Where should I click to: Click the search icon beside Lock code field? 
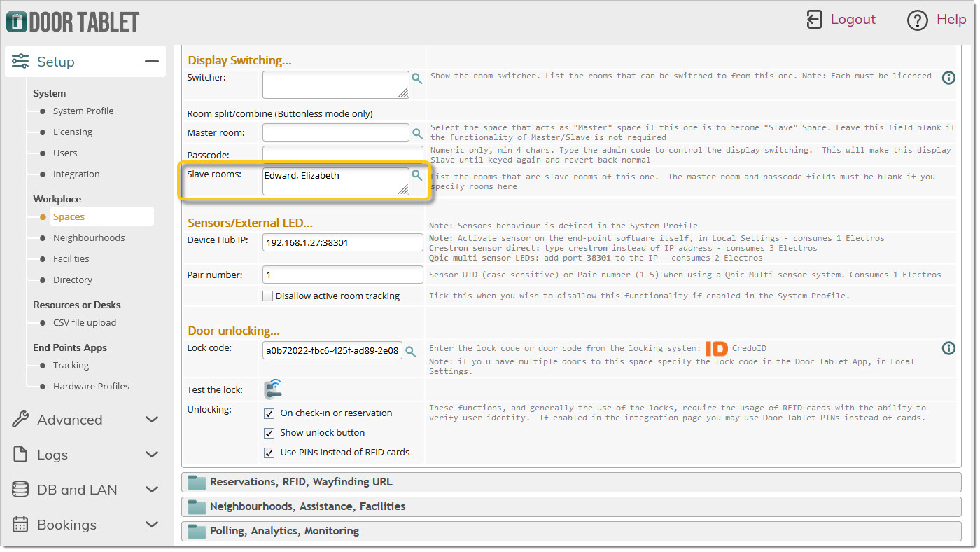(x=412, y=351)
